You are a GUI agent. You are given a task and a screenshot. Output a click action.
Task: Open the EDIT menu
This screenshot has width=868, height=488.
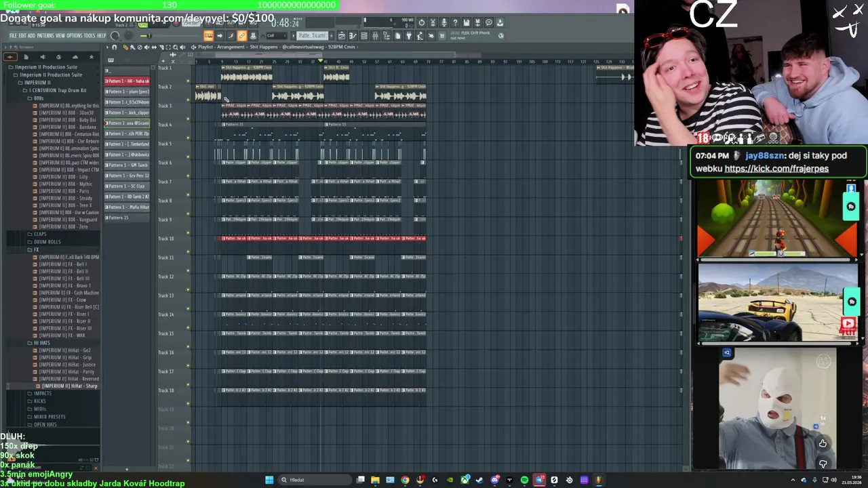tap(22, 36)
